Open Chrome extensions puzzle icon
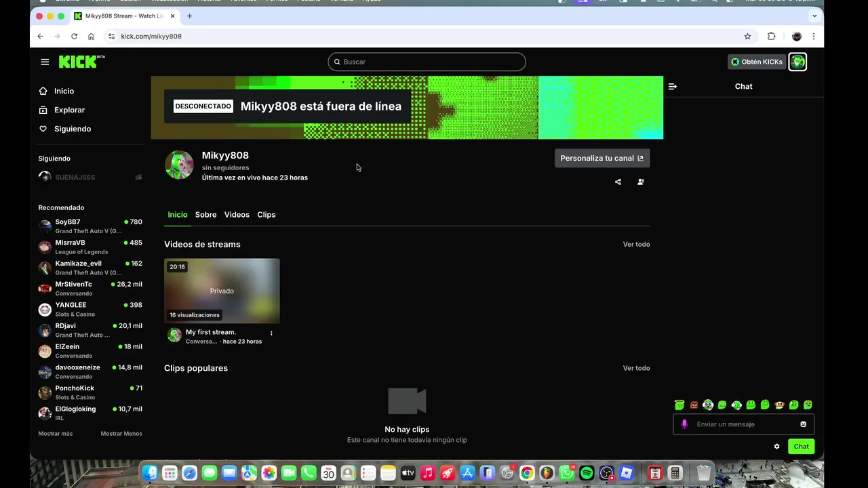 click(771, 36)
